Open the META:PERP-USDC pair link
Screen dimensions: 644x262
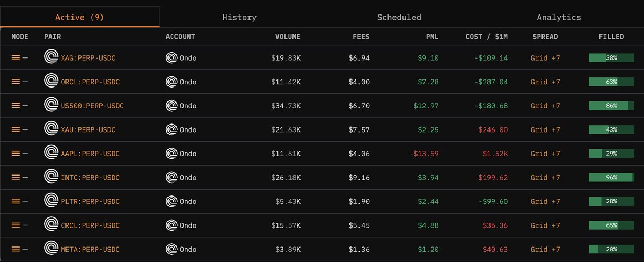(x=90, y=249)
